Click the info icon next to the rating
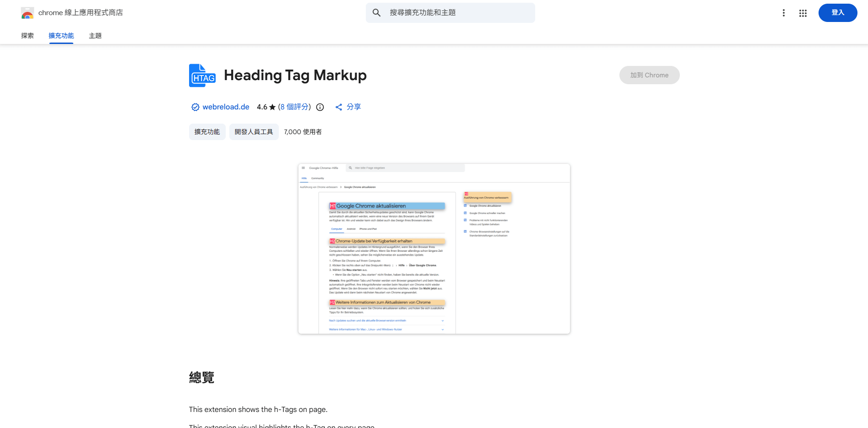Image resolution: width=868 pixels, height=428 pixels. pos(320,107)
